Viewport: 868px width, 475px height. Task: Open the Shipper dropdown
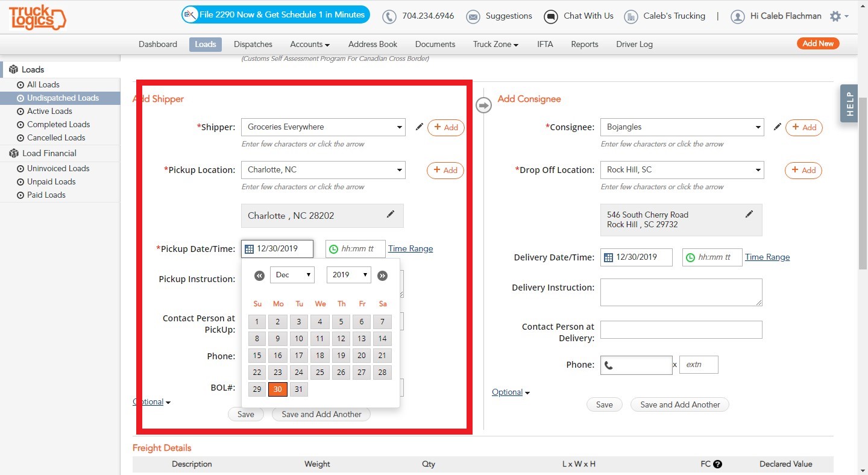(399, 127)
